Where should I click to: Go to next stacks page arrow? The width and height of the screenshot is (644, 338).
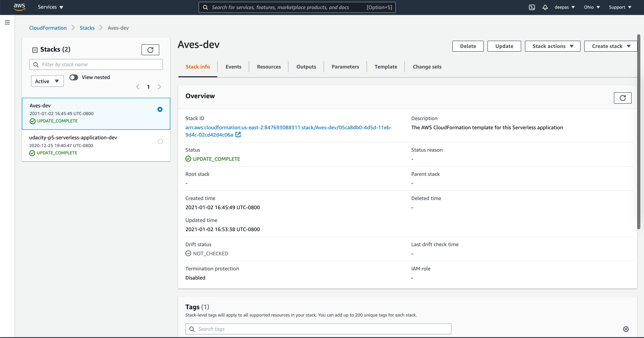[159, 87]
